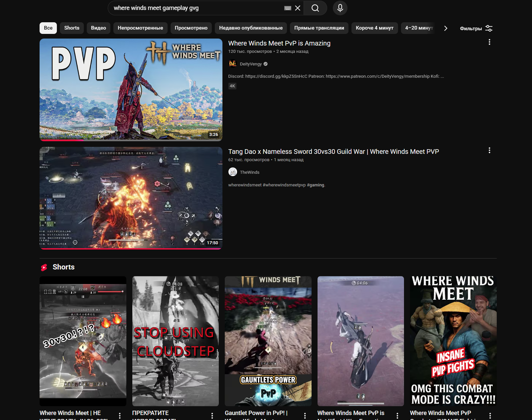Open filters via the sliders icon
This screenshot has width=532, height=420.
point(489,28)
